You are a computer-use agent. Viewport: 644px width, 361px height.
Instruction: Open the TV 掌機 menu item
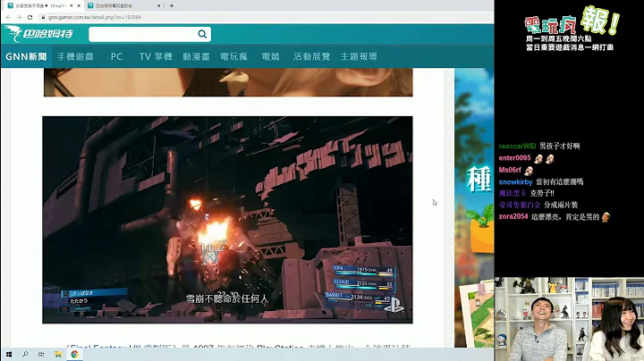click(x=156, y=56)
